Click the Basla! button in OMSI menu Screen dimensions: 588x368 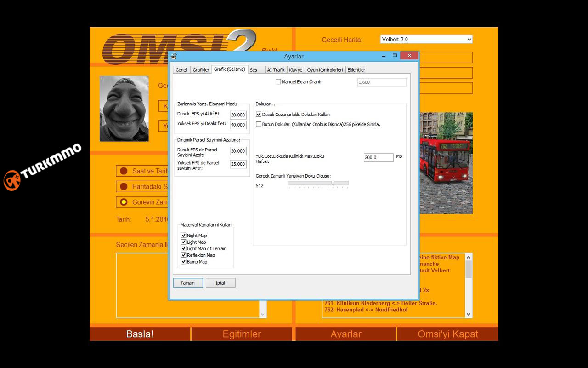click(140, 334)
